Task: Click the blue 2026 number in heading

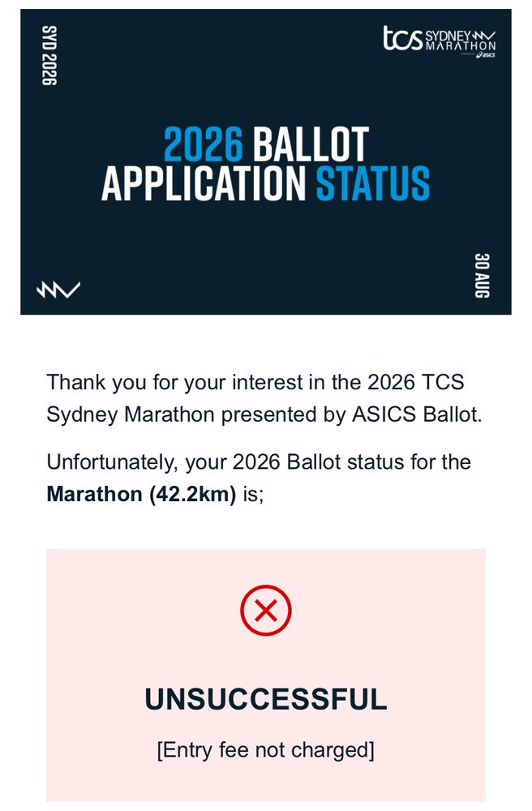Action: pos(204,144)
